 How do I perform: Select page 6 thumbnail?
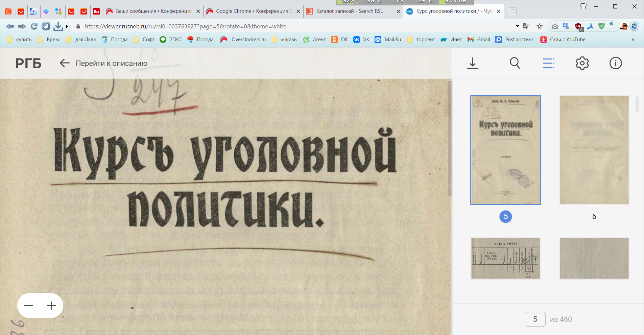[594, 150]
